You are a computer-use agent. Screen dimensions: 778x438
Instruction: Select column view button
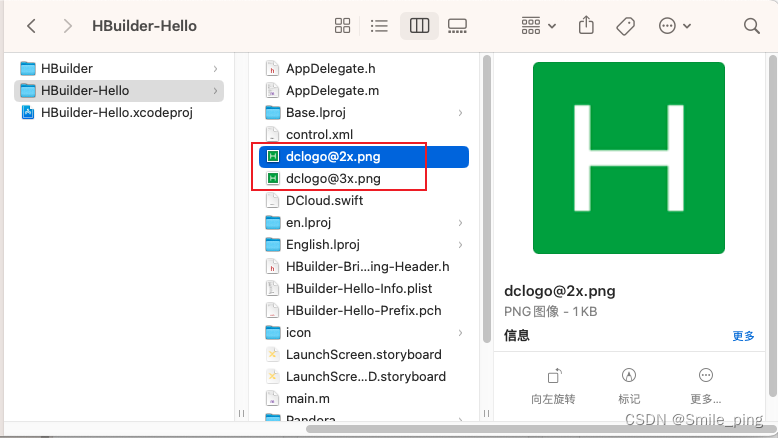point(419,26)
